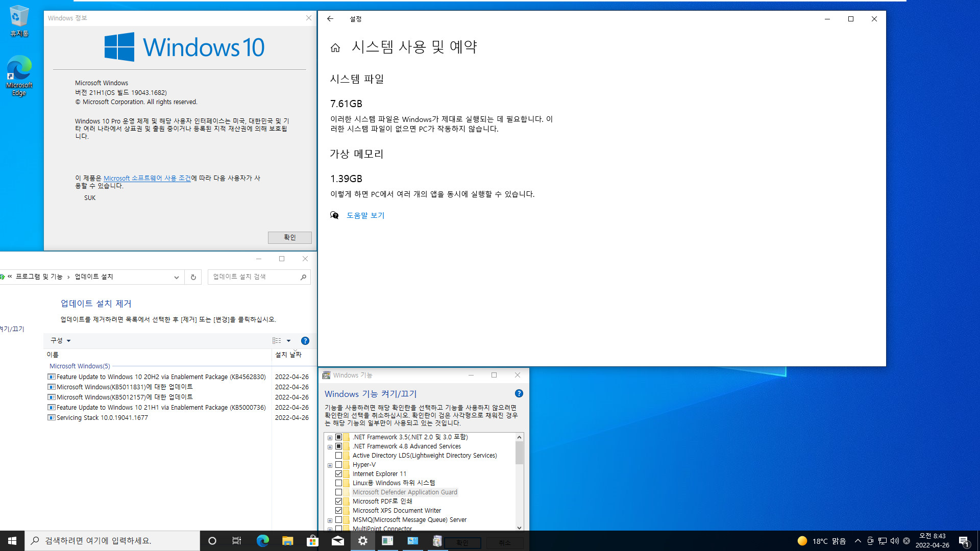Open the volume control in system tray
The image size is (980, 551).
click(895, 541)
